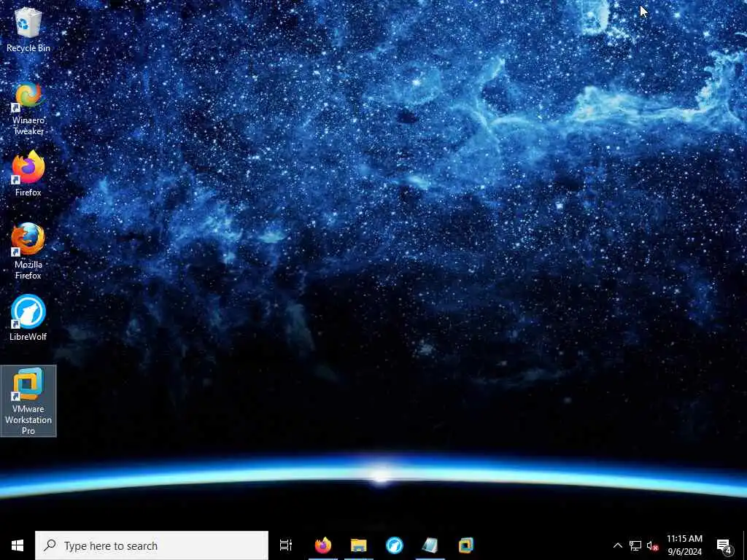The image size is (747, 560).
Task: Select the Firefox desktop shortcut
Action: pos(28,174)
